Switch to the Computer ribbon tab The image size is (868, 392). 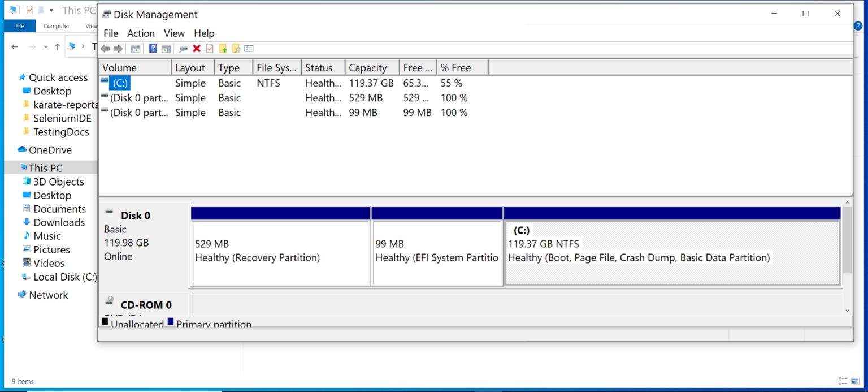56,25
